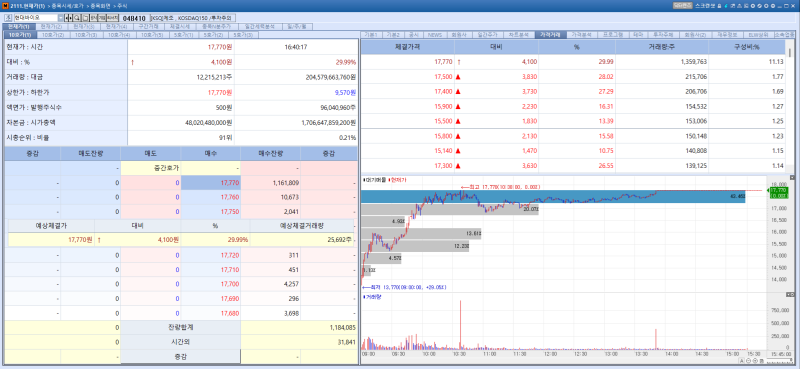Click the chart zoom-out minus icon
This screenshot has height=369, width=800.
point(748,361)
